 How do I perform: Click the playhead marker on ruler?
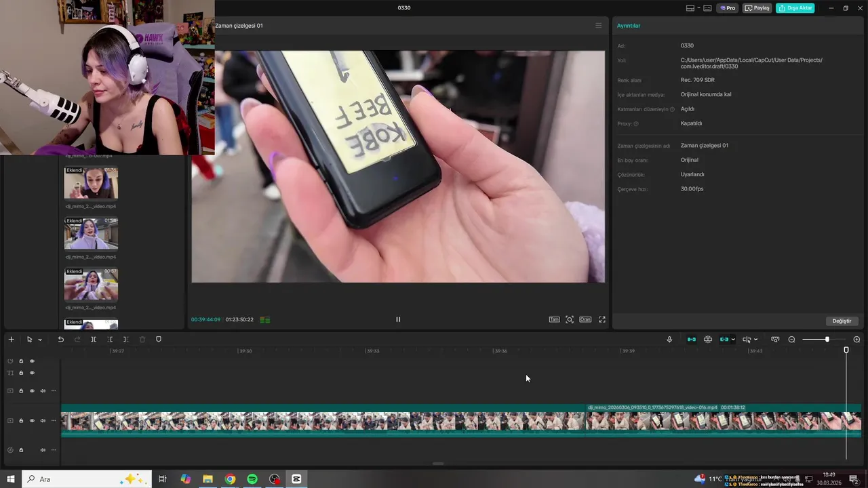click(x=846, y=350)
